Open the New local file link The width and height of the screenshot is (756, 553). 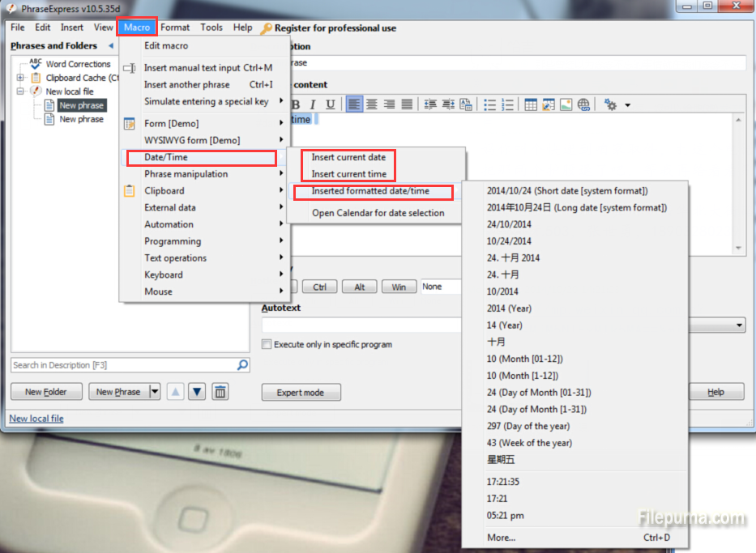coord(36,419)
